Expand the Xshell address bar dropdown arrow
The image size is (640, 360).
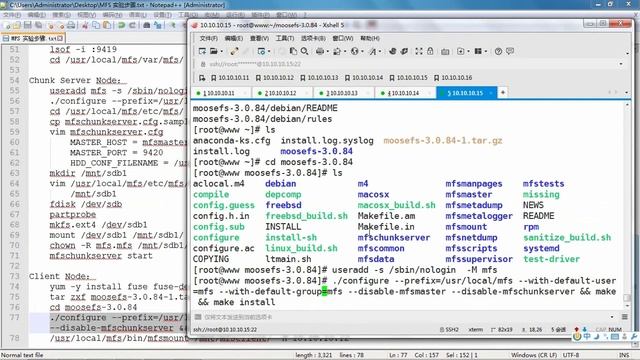[x=621, y=64]
